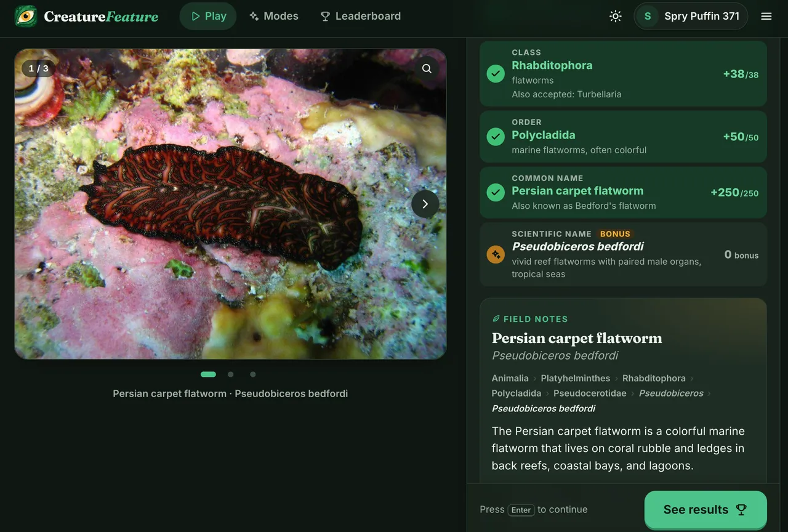
Task: Click the 0 bonus score
Action: click(x=741, y=255)
